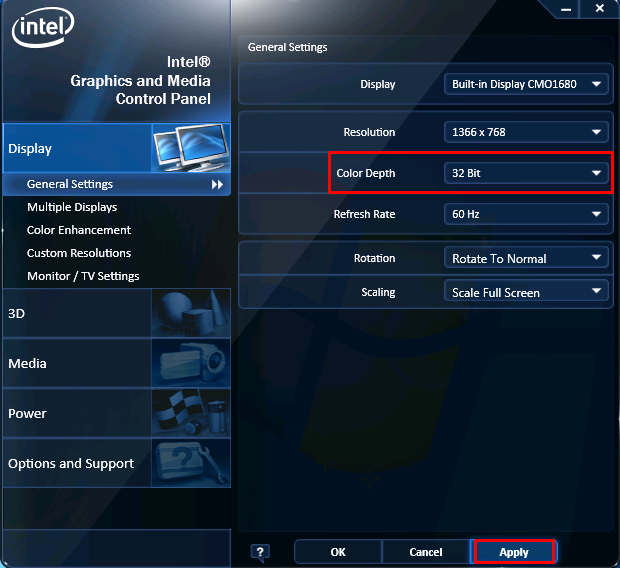
Task: Select the Media category
Action: pos(117,363)
